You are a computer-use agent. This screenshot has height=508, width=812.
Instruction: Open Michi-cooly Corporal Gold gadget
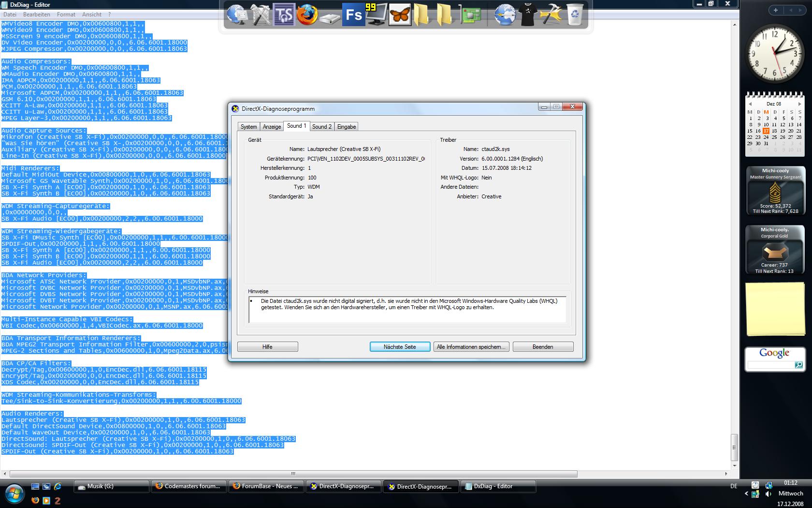coord(774,250)
